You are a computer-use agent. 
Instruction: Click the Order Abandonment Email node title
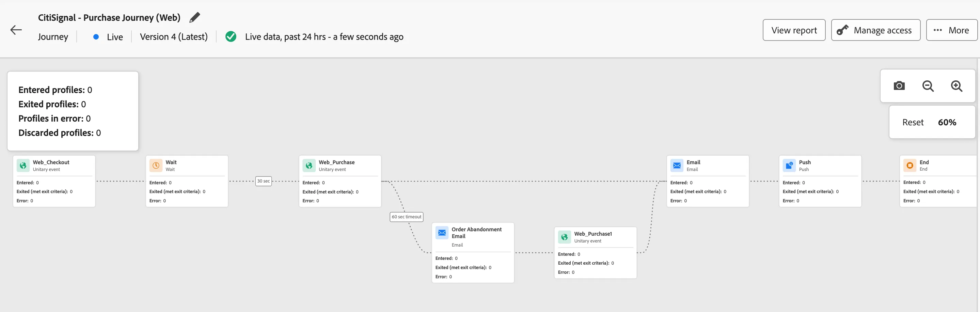476,233
